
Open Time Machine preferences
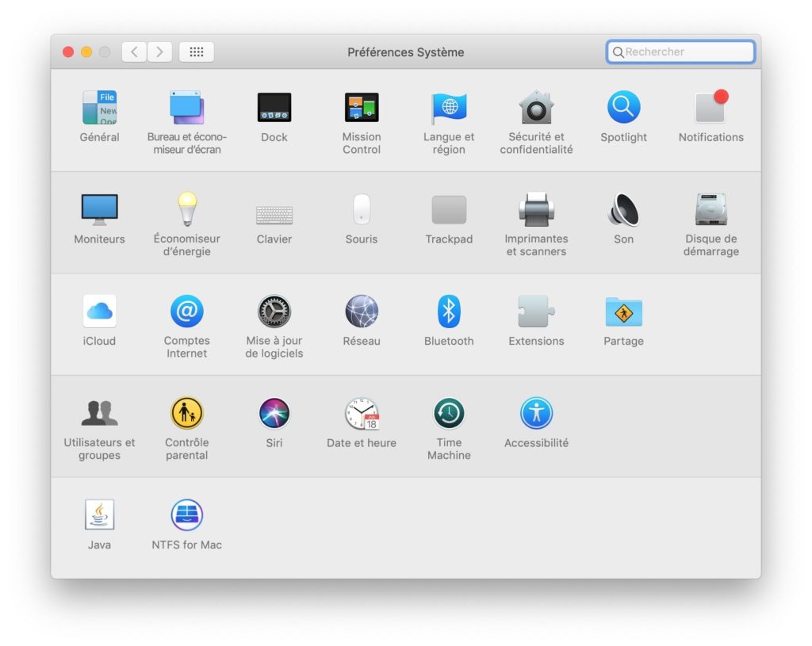click(x=449, y=414)
